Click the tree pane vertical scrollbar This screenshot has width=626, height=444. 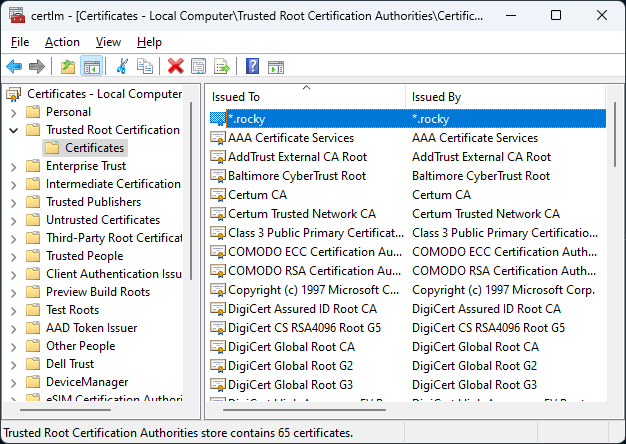tap(191, 191)
